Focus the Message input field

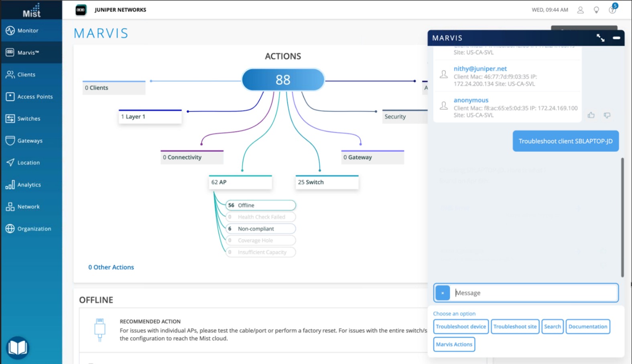tap(534, 293)
